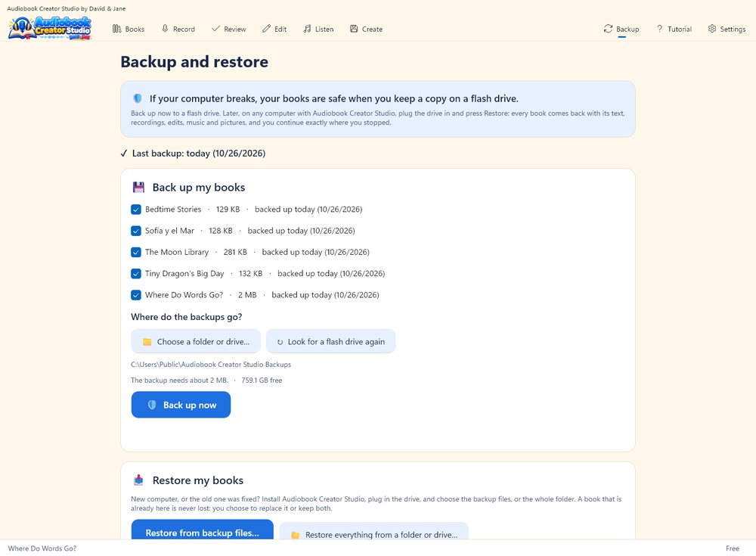Click backed up today text for Tiny Dragon's Big Day
The image size is (756, 556).
coord(331,274)
